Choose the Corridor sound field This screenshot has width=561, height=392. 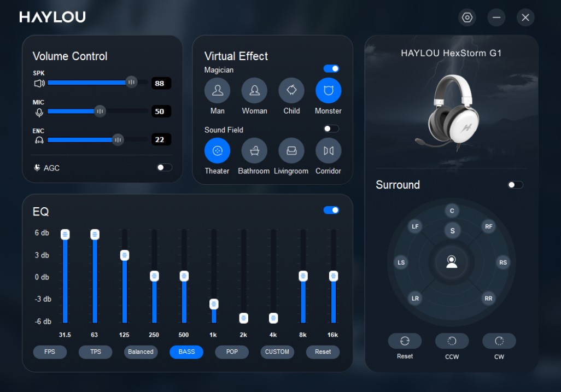click(328, 150)
